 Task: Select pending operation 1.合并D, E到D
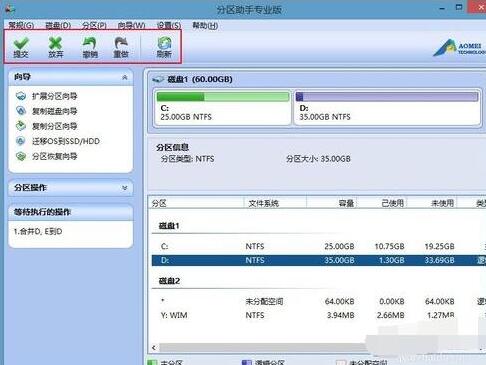pyautogui.click(x=38, y=231)
